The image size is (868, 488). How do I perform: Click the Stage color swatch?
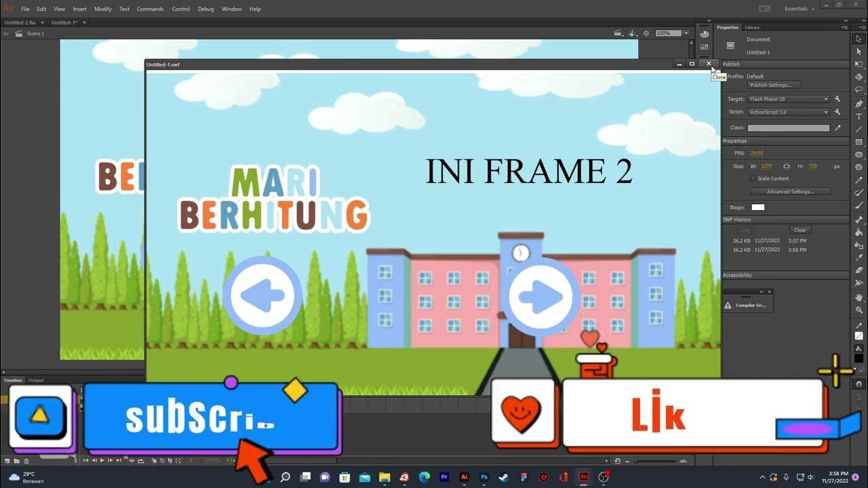(757, 207)
